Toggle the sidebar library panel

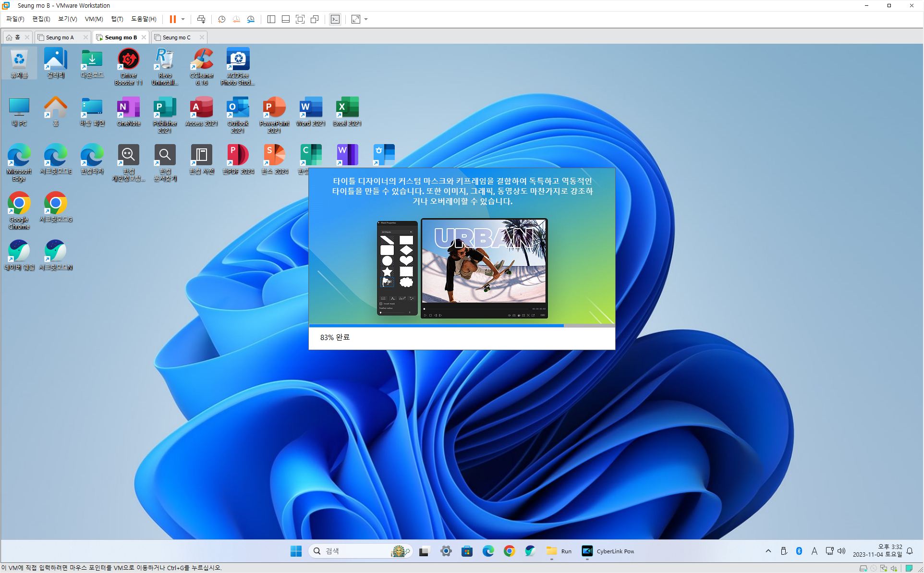click(x=271, y=19)
